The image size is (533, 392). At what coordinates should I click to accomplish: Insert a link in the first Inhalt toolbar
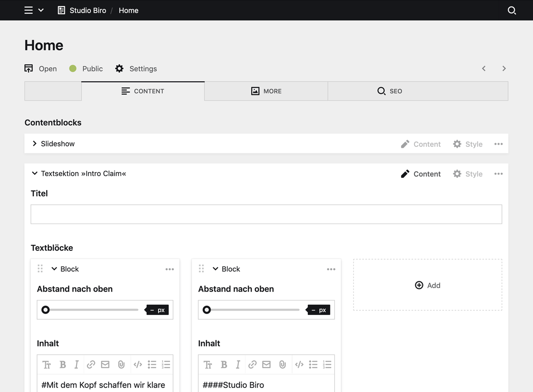pos(90,364)
